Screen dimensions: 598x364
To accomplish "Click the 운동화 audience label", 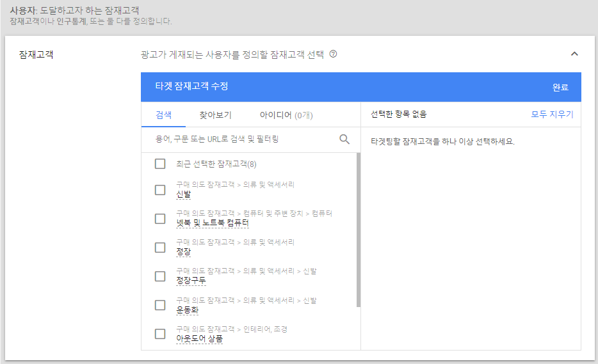I will pyautogui.click(x=187, y=310).
